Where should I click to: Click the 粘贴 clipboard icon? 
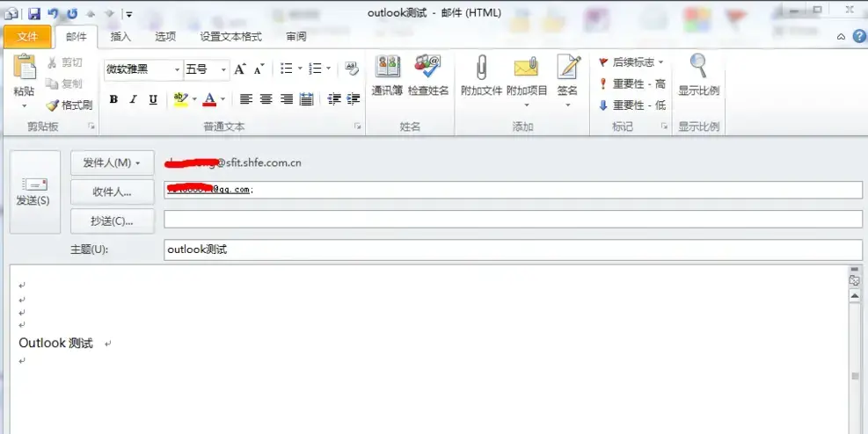pos(25,68)
